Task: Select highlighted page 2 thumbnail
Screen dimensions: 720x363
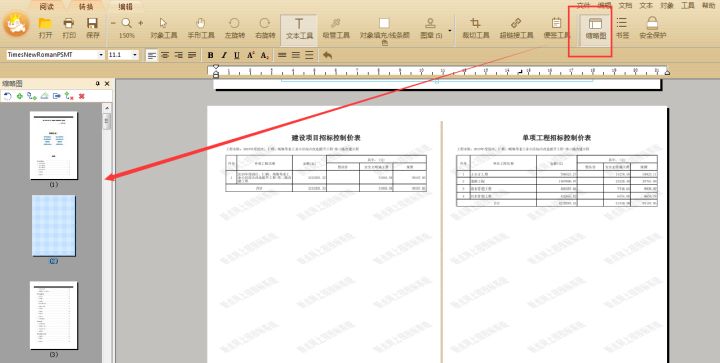Action: 54,226
